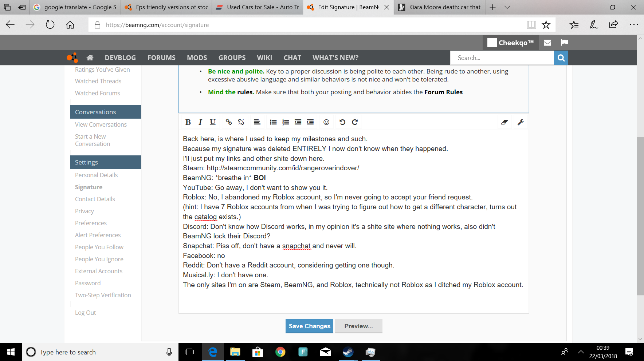Remove link using the unlink icon
Screen dimensions: 644x361
[x=241, y=122]
